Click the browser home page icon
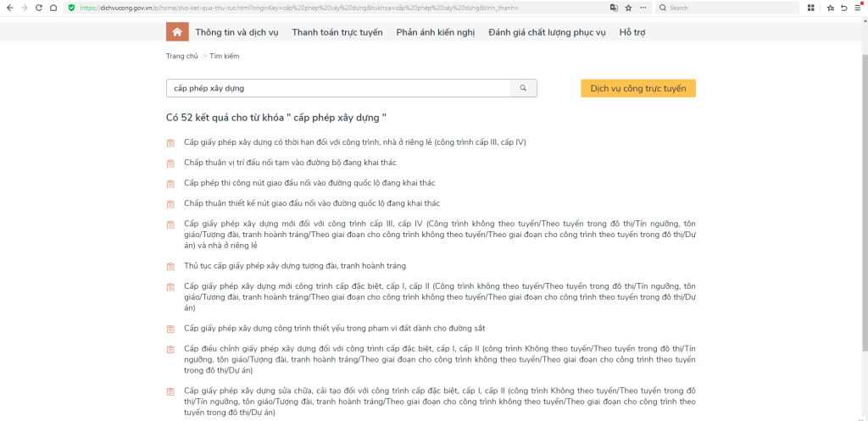The width and height of the screenshot is (868, 421). pyautogui.click(x=53, y=8)
